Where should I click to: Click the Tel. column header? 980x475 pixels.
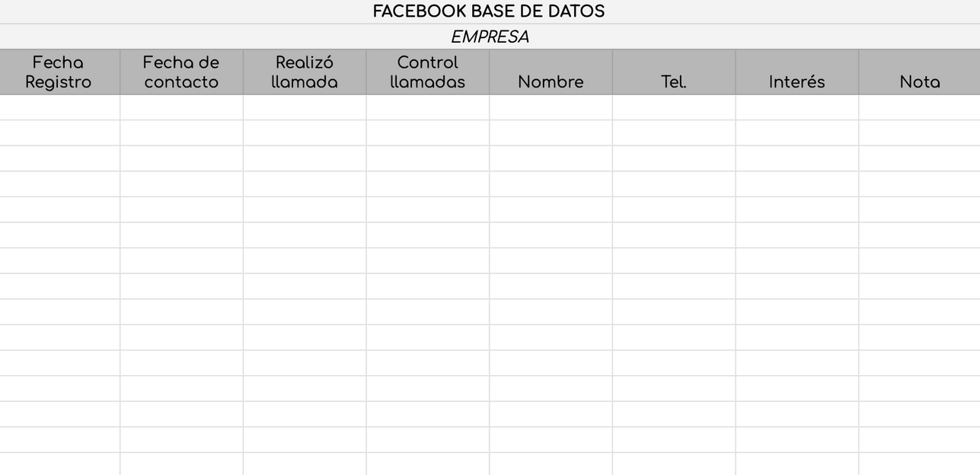click(x=674, y=72)
